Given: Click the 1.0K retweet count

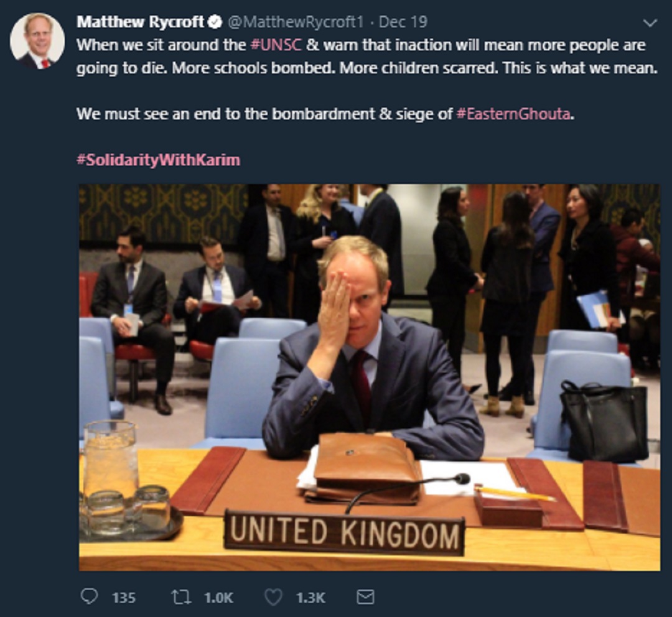Looking at the screenshot, I should [218, 598].
